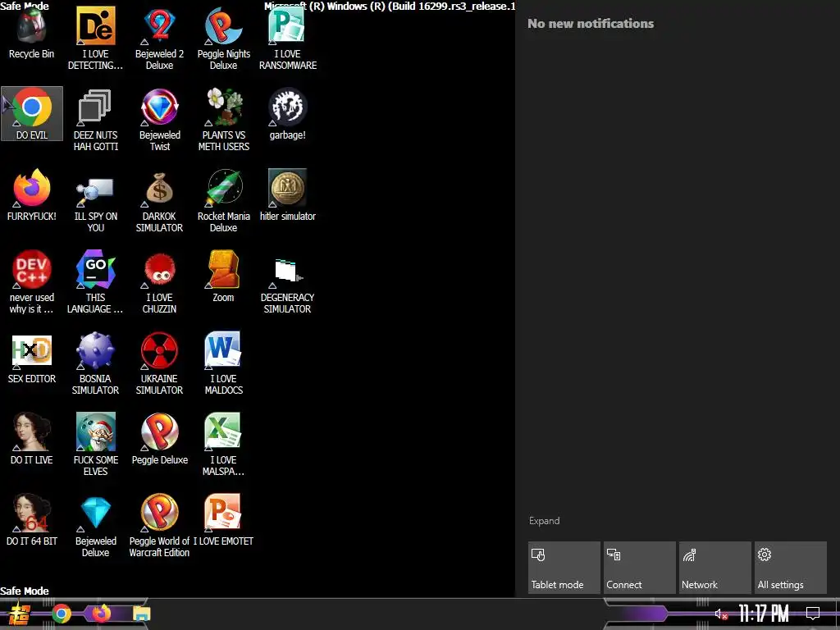Launch the I LOVE DETECTING shortcut
This screenshot has width=840, height=630.
point(95,39)
